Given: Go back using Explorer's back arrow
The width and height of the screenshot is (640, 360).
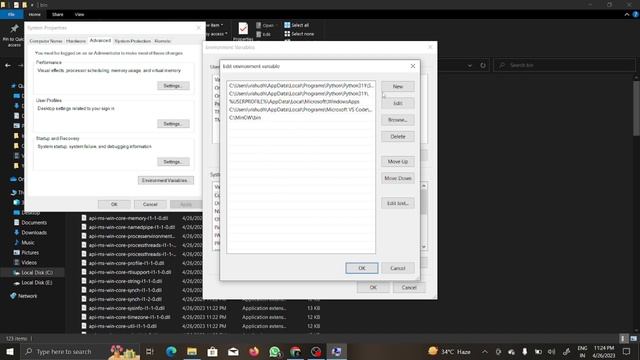Looking at the screenshot, I should click(8, 65).
